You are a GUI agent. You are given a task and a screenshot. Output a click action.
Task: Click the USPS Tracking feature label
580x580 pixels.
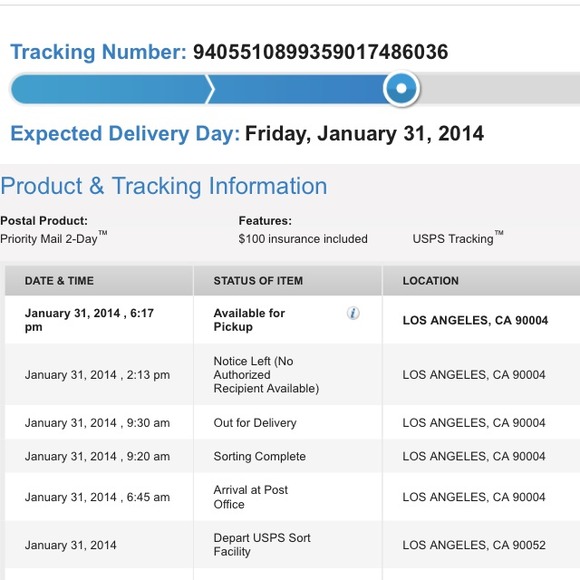click(458, 238)
